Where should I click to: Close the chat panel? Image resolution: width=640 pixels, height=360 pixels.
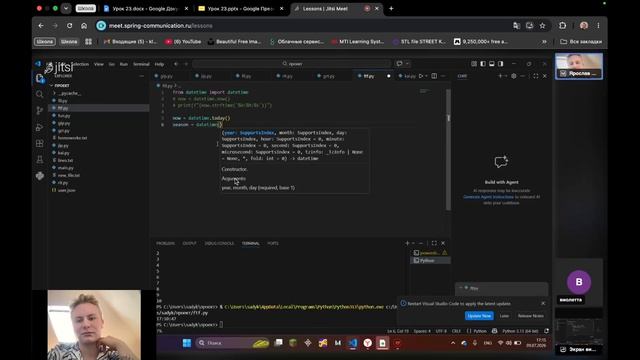(x=544, y=76)
